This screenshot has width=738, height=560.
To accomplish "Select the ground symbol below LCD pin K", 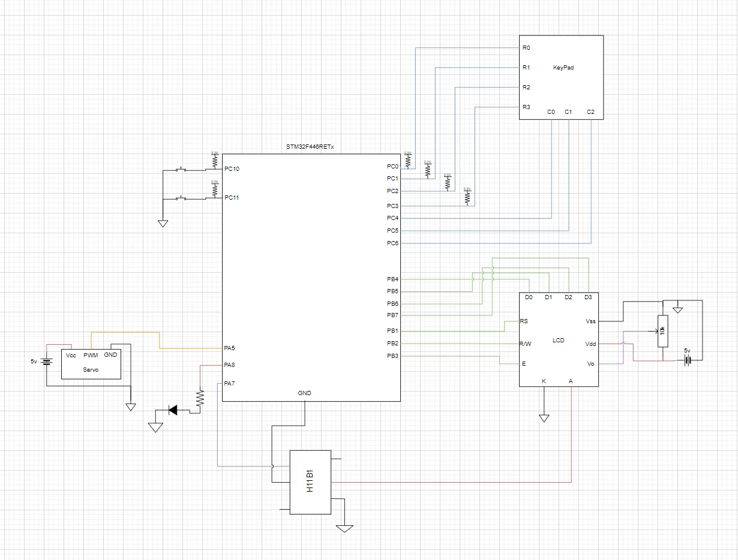I will (544, 418).
